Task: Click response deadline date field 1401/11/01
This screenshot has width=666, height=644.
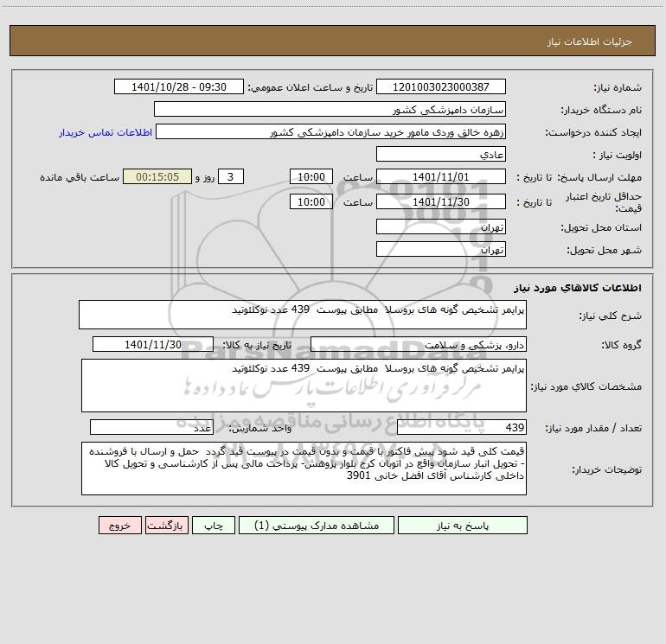Action: [441, 177]
